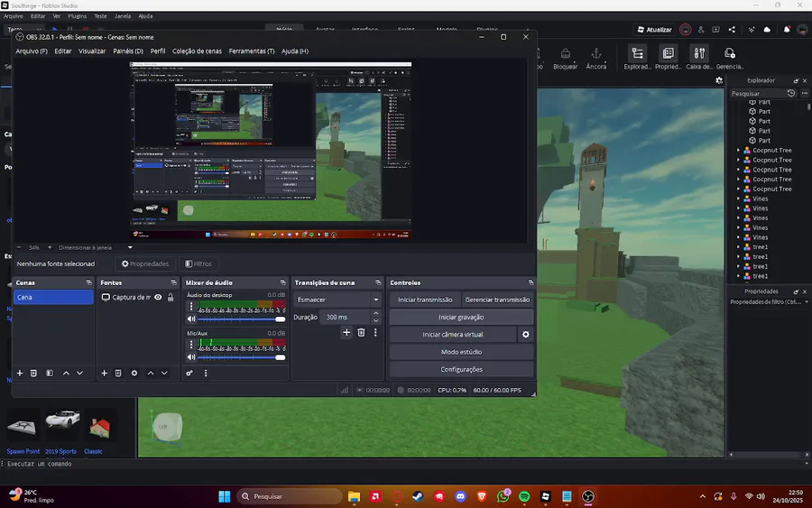812x508 pixels.
Task: Open OBS Configurações button
Action: [x=461, y=370]
